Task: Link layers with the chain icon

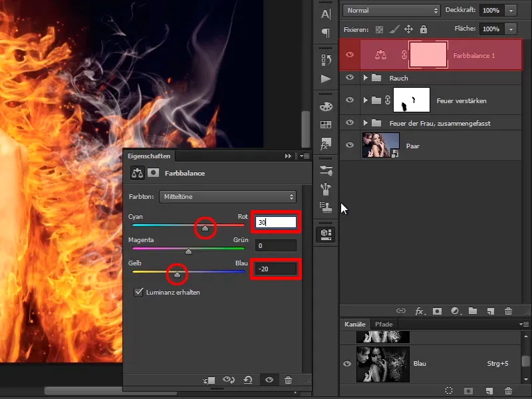Action: pos(401,311)
